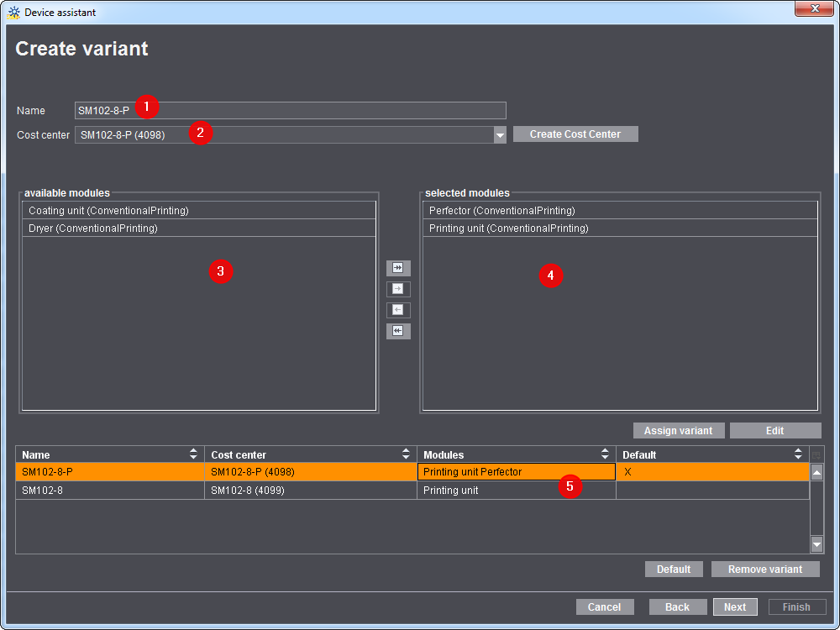Click the Remove variant button
This screenshot has height=630, width=840.
click(765, 570)
